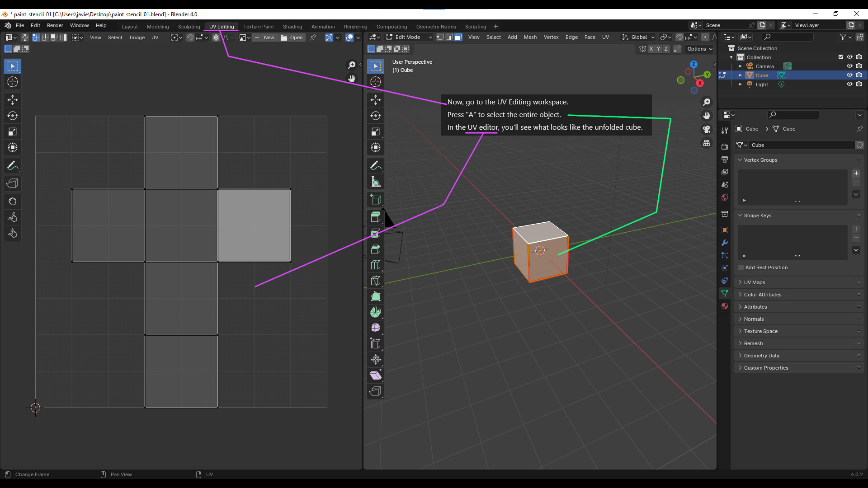Select the Measure tool in 3D viewport

pos(376,182)
